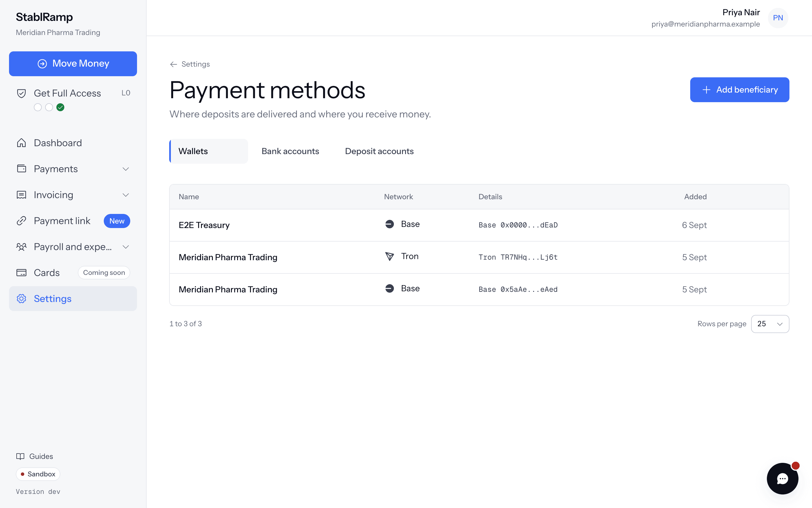
Task: Open the Dashboard sidebar item
Action: point(73,143)
